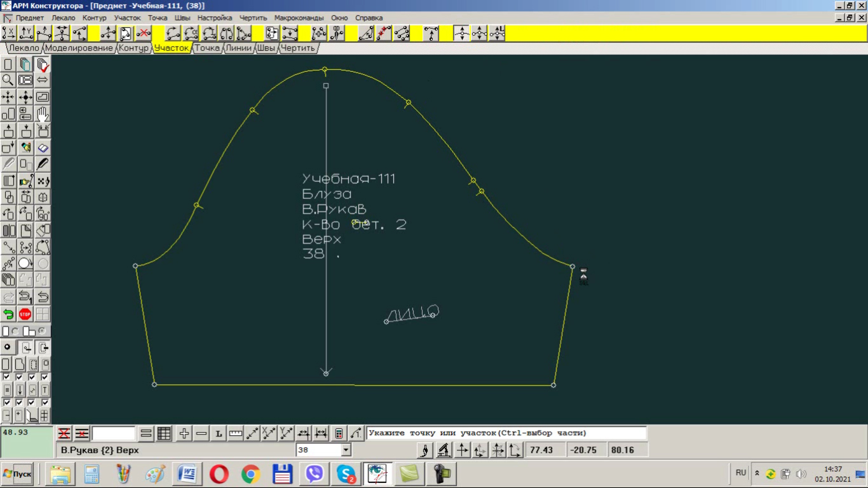
Task: Click the Y-axis move icon in top toolbar
Action: pos(27,33)
